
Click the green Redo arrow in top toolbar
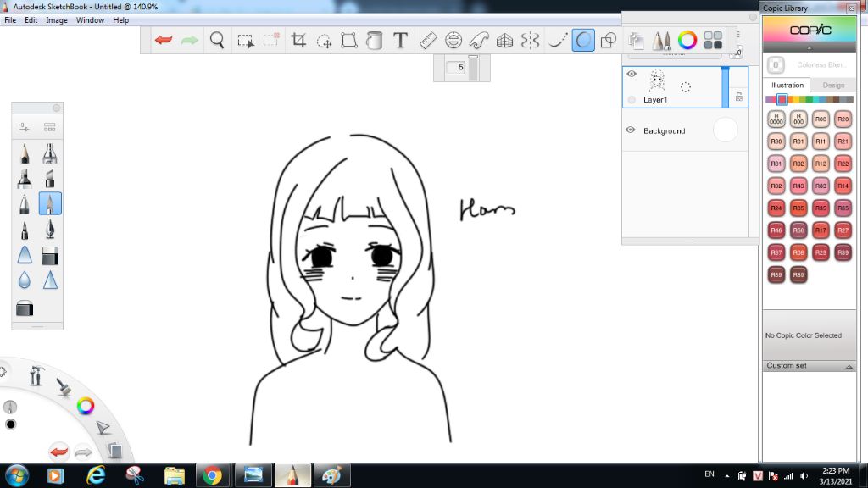[189, 40]
